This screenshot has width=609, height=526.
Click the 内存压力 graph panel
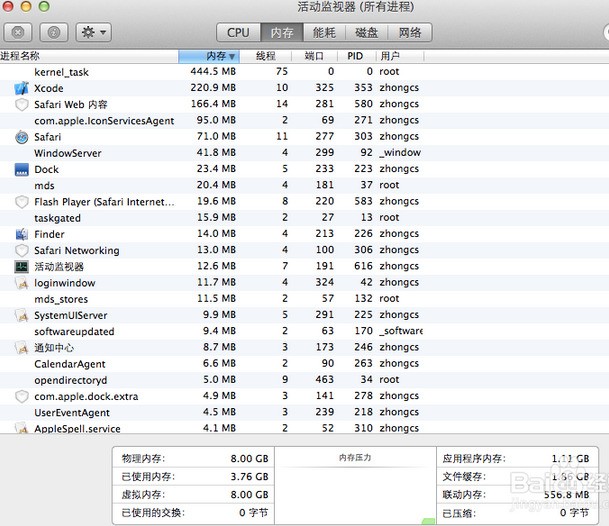(354, 485)
